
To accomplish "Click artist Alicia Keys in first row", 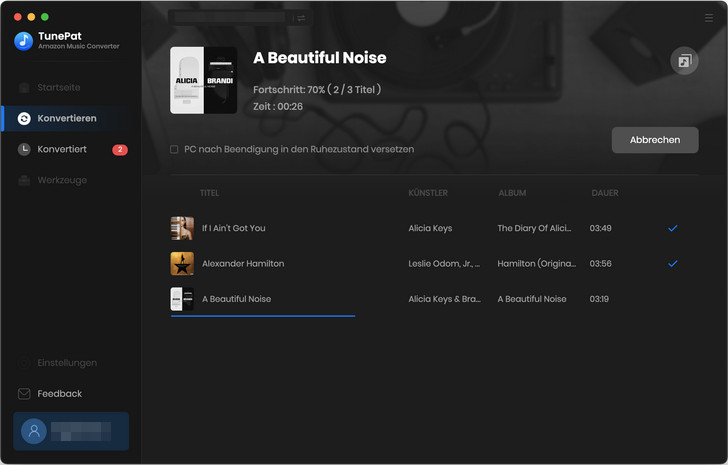I will [430, 228].
